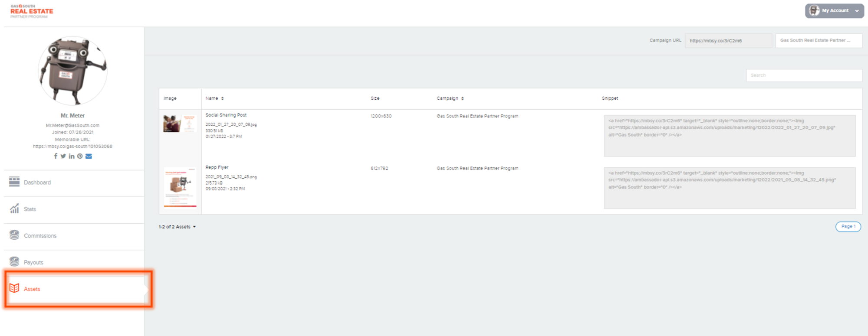
Task: Click Repp Flyer's campaign cell
Action: pyautogui.click(x=477, y=168)
